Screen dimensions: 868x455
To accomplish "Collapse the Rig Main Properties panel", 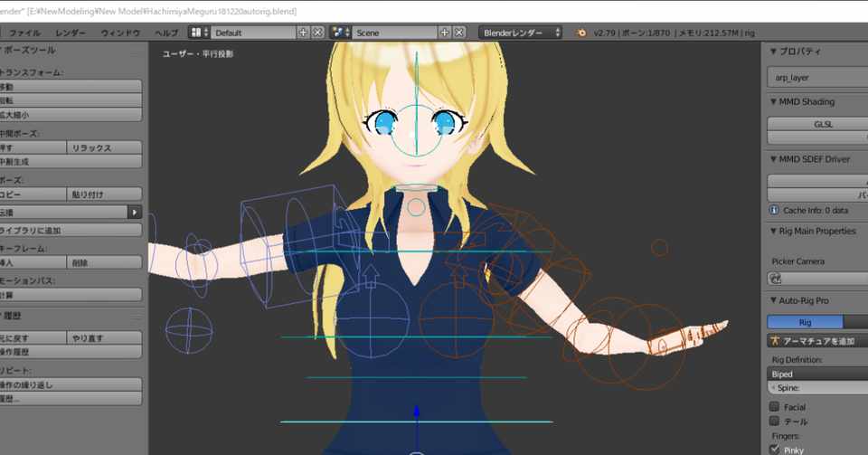I will click(x=773, y=232).
